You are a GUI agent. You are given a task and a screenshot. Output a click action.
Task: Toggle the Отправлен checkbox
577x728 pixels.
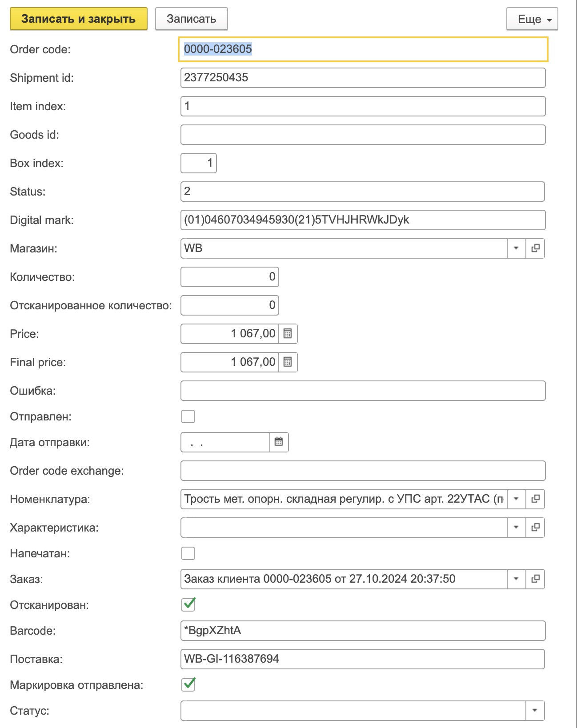pyautogui.click(x=188, y=416)
